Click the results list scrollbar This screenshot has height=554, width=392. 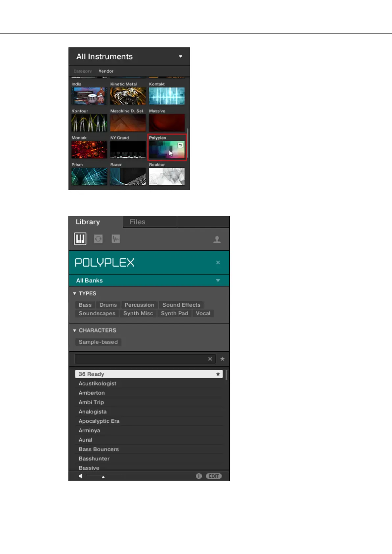point(226,375)
